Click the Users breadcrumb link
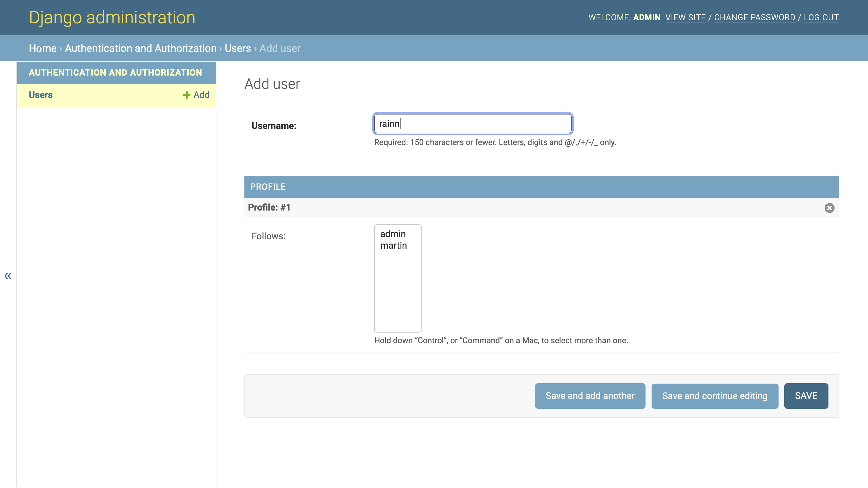The width and height of the screenshot is (868, 488). 237,48
